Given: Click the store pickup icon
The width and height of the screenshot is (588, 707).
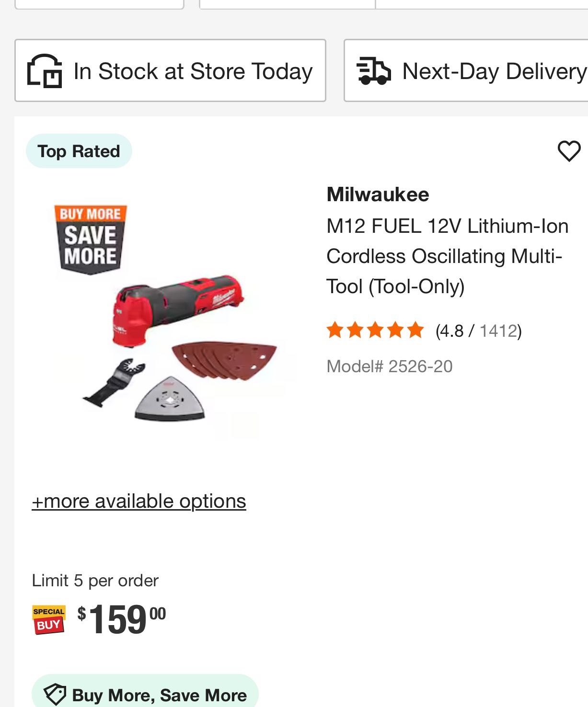Looking at the screenshot, I should click(x=45, y=71).
